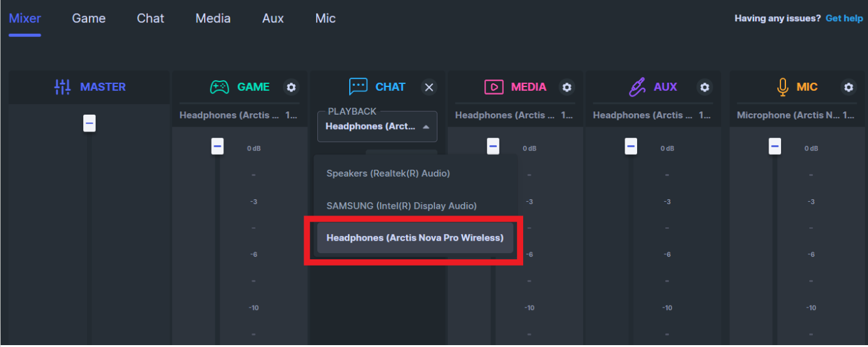Click the Media play icon
This screenshot has height=347, width=868.
[x=494, y=87]
